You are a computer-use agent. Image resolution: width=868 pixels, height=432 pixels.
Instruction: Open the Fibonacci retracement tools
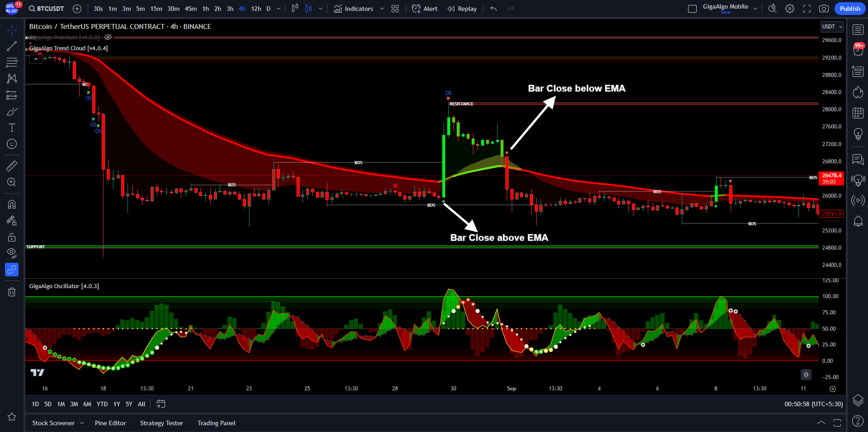[12, 62]
